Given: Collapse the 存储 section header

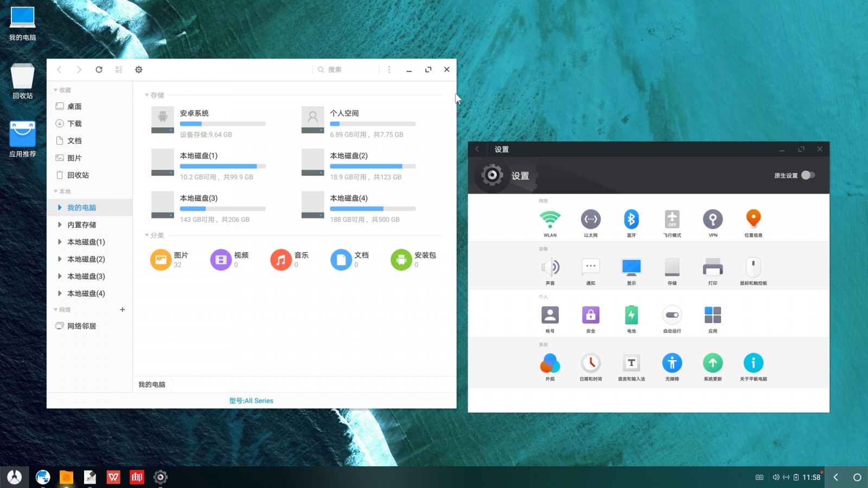Looking at the screenshot, I should pos(147,95).
